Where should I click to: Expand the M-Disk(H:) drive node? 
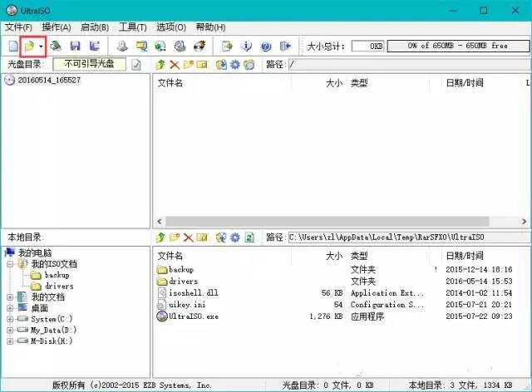tap(10, 341)
